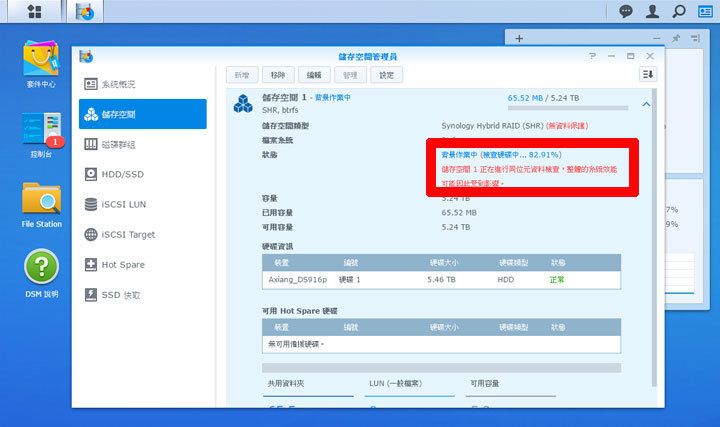Select 系統概況 in sidebar

[143, 84]
